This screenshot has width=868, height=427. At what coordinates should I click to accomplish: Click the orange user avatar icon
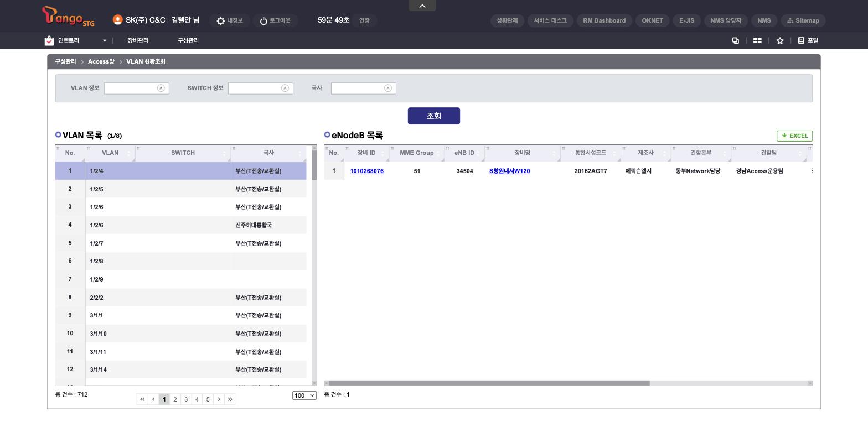coord(117,20)
